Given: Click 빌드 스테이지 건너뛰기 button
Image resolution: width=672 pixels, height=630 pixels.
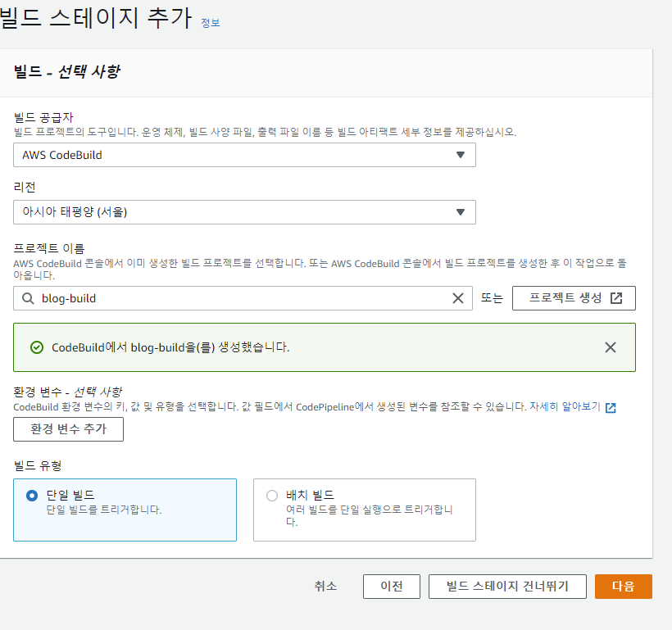Looking at the screenshot, I should point(507,587).
